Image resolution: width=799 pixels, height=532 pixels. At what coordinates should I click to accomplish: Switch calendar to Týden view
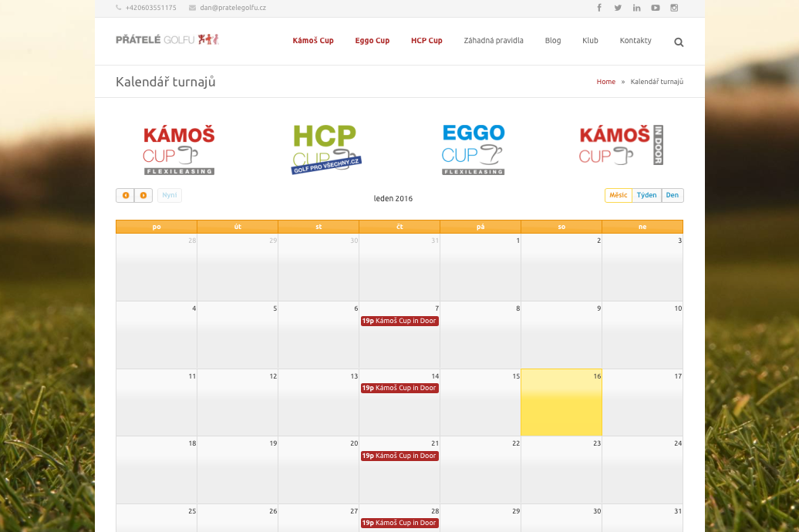click(x=646, y=195)
